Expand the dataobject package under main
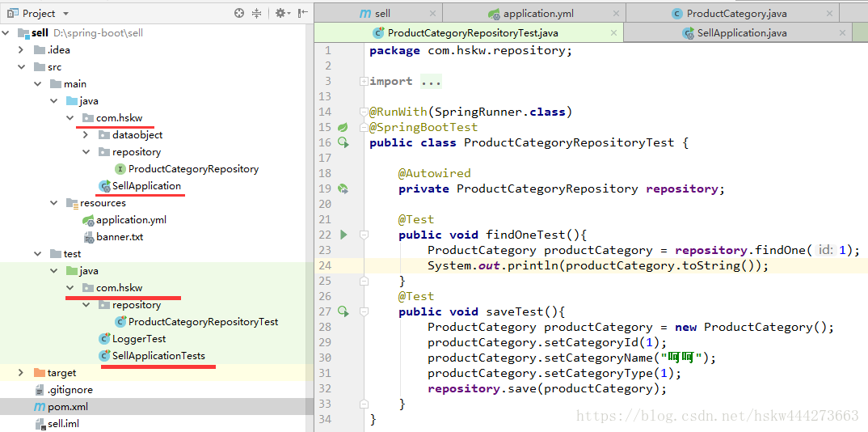 (86, 135)
